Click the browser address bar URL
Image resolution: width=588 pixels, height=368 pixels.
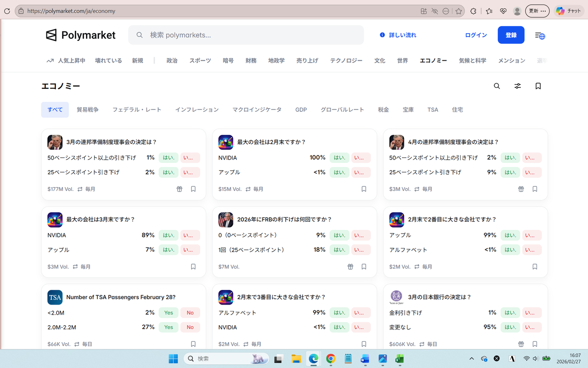(x=71, y=11)
